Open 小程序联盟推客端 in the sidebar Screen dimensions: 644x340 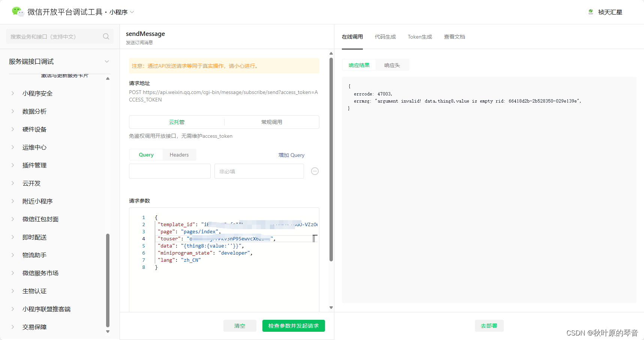point(46,309)
